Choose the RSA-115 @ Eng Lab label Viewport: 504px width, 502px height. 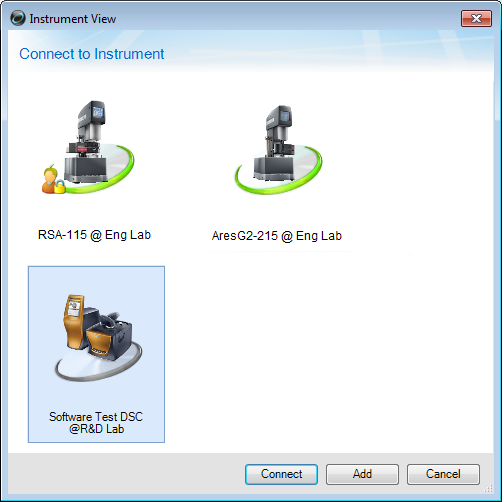(x=94, y=235)
